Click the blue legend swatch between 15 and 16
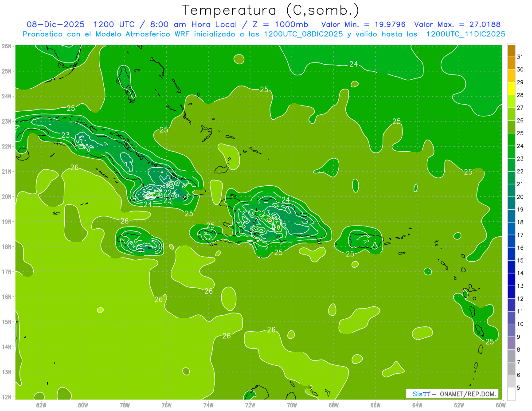Screen dimensions: 532x411 [x=511, y=254]
